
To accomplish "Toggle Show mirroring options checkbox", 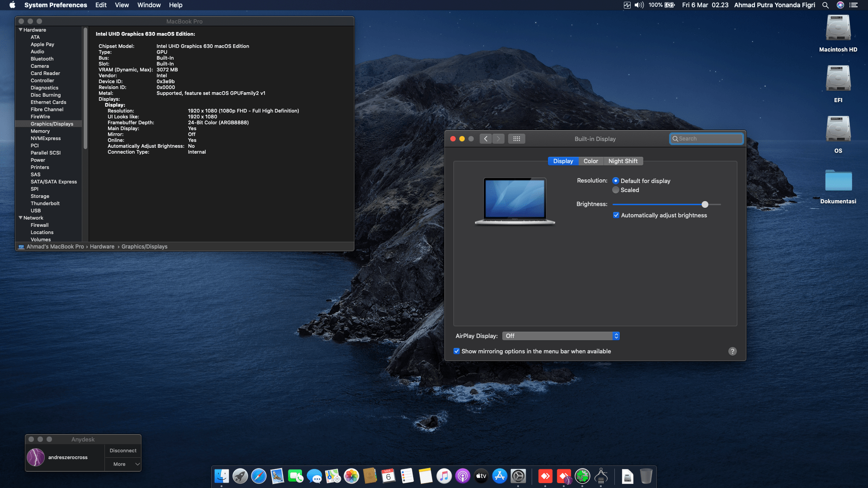I will pyautogui.click(x=457, y=351).
